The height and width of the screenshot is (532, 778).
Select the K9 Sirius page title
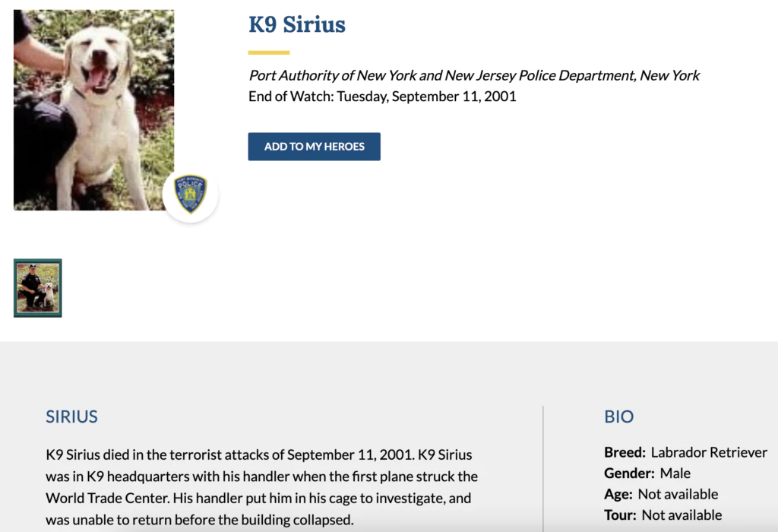tap(296, 24)
